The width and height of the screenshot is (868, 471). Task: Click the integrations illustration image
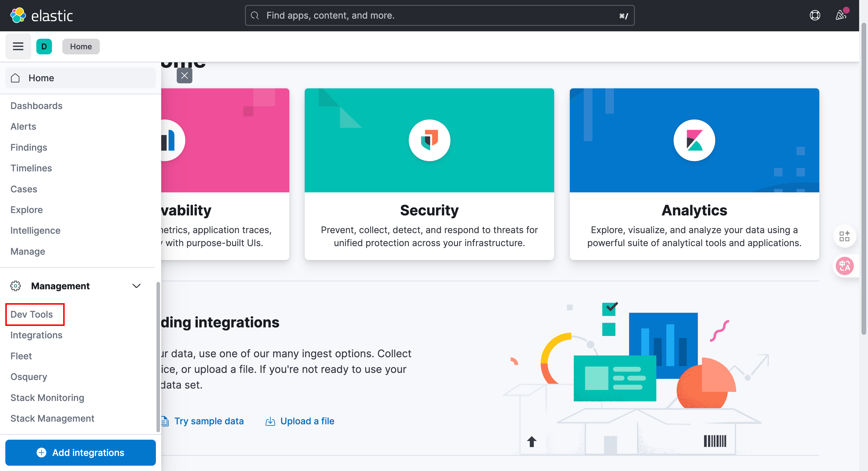click(636, 378)
